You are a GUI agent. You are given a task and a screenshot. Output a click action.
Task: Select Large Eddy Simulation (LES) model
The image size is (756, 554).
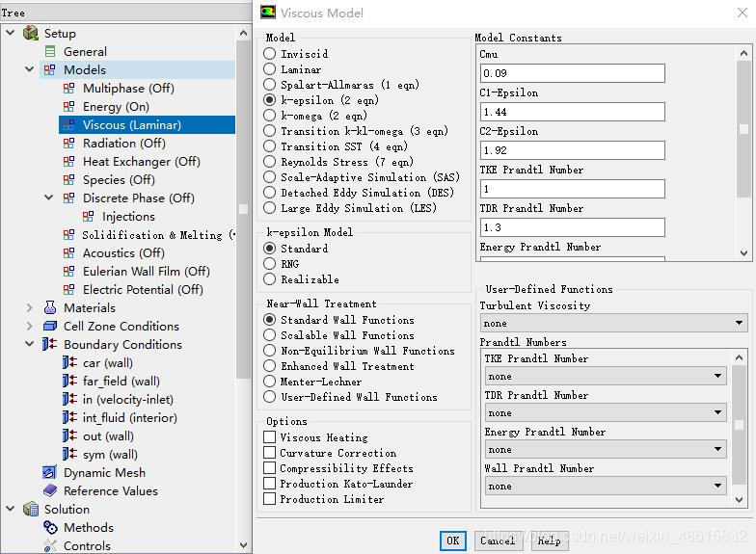point(270,208)
